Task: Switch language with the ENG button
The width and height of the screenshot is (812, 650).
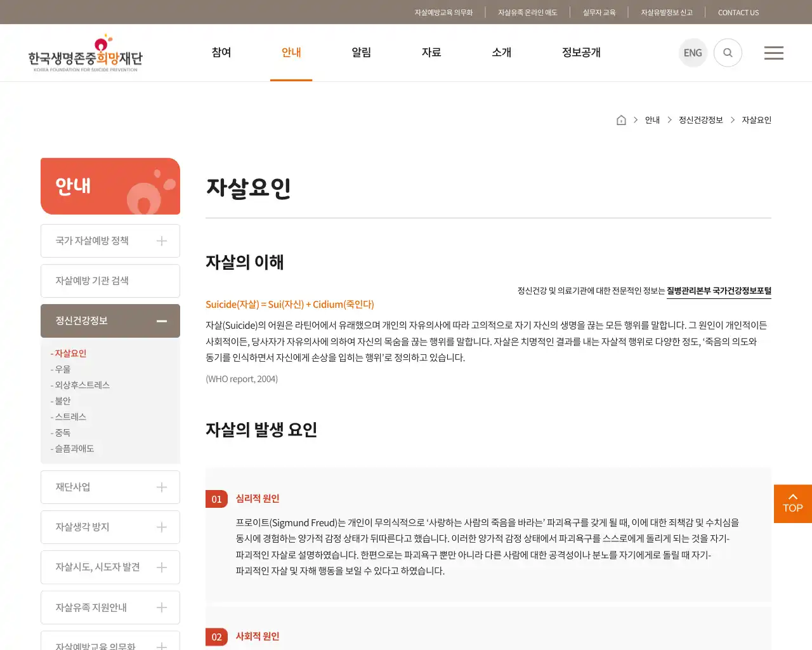Action: click(693, 53)
